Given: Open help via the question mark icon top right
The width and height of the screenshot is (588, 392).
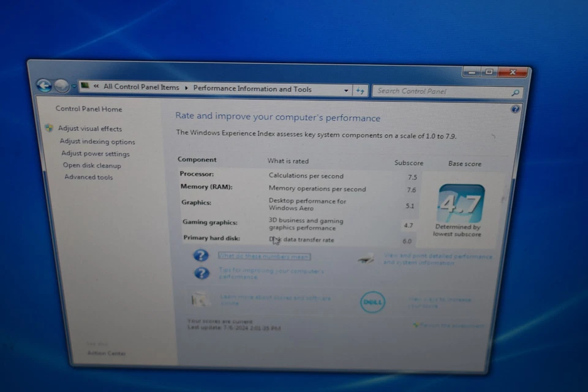Looking at the screenshot, I should click(x=516, y=109).
